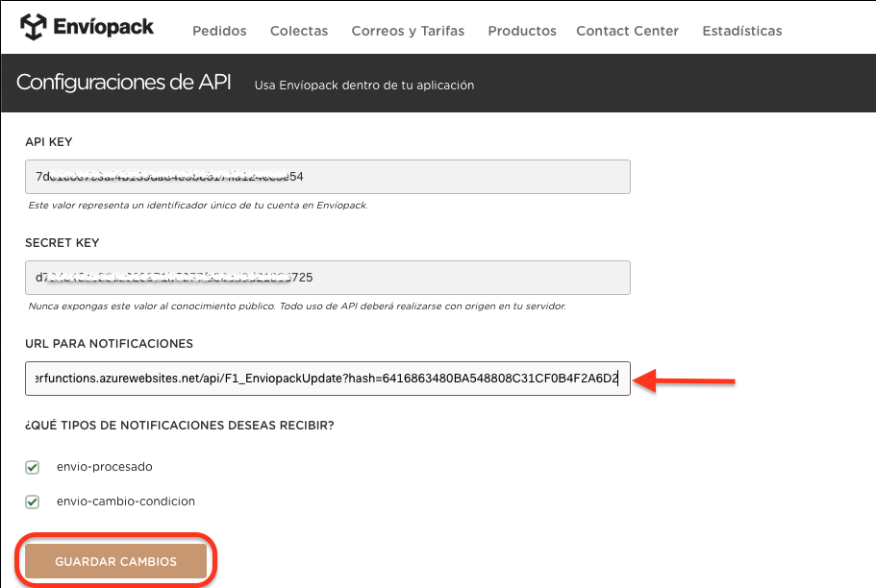Save with Guardar Cambios button
This screenshot has width=876, height=588.
tap(115, 561)
